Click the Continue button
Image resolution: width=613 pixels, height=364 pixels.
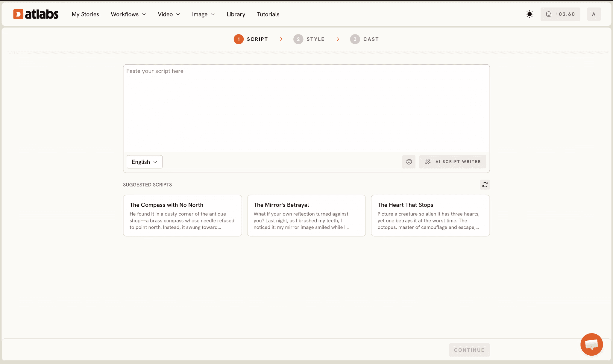[x=469, y=350]
